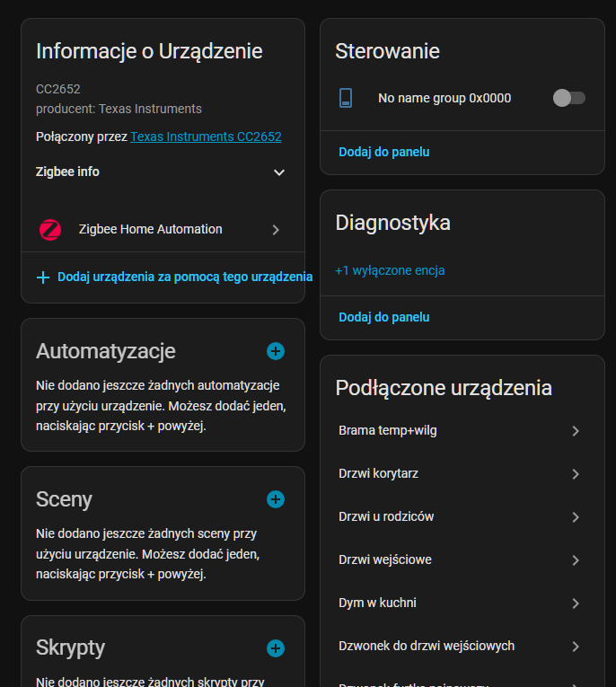Screen dimensions: 616x687
Task: Click the device icon beside No name group
Action: [x=347, y=98]
